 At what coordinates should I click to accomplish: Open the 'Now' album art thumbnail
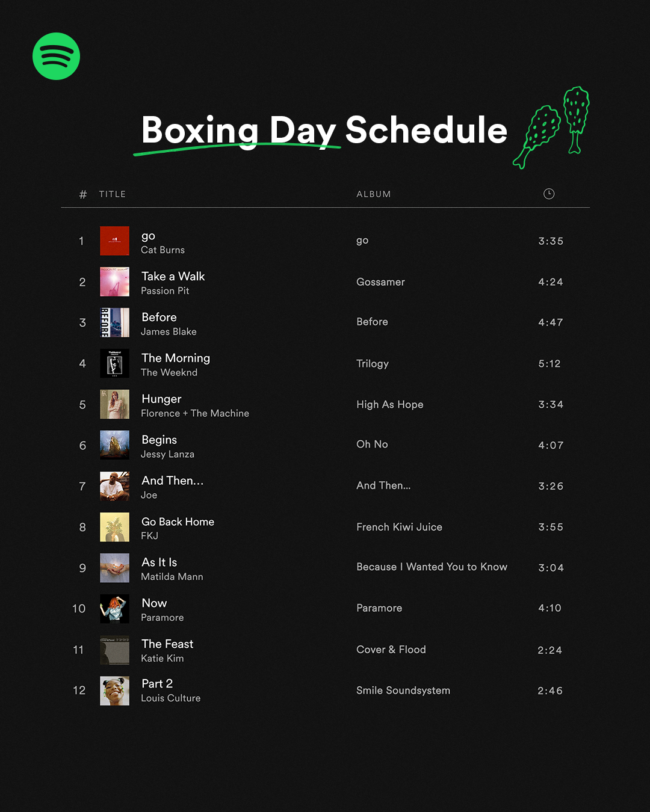(x=114, y=608)
